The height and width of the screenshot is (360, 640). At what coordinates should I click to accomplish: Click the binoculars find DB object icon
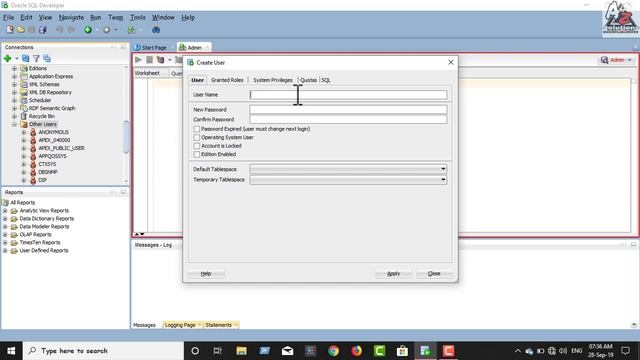pos(156,30)
